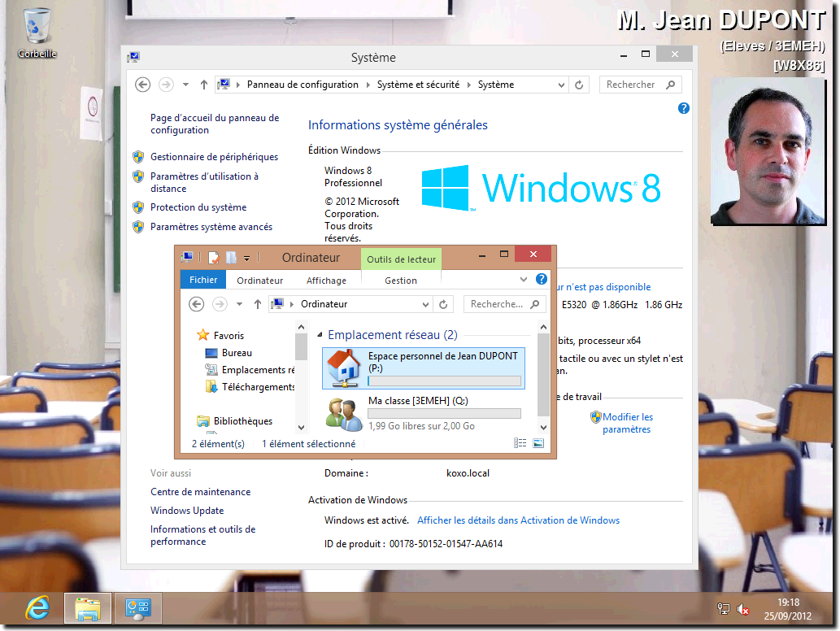Expand the ribbon in Ordinateur window
Image resolution: width=840 pixels, height=631 pixels.
point(524,280)
